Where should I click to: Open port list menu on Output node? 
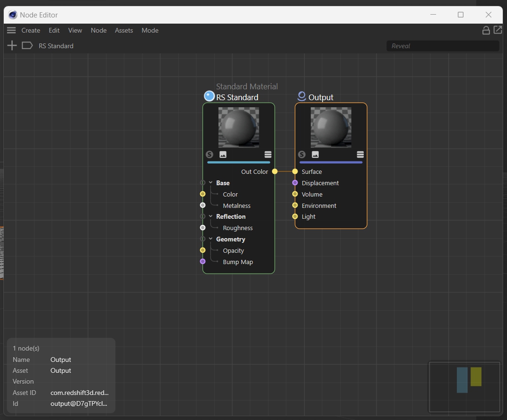[360, 154]
